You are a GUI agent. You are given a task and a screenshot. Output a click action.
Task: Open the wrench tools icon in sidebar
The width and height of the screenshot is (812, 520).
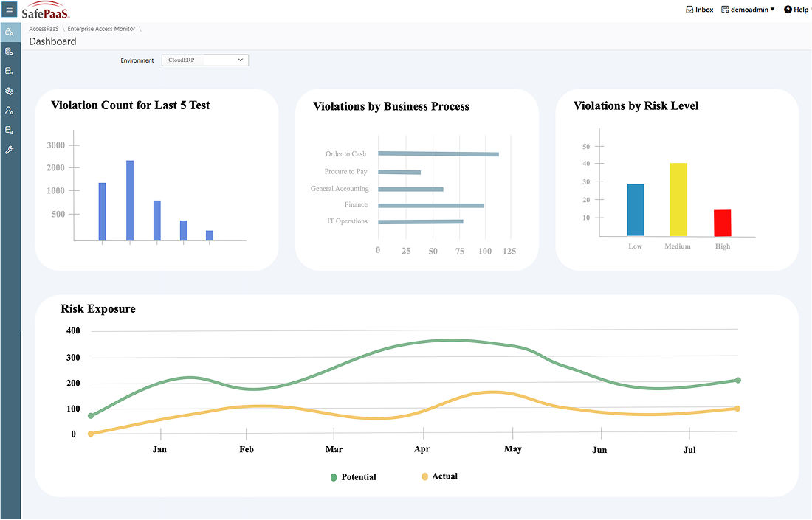(x=10, y=150)
